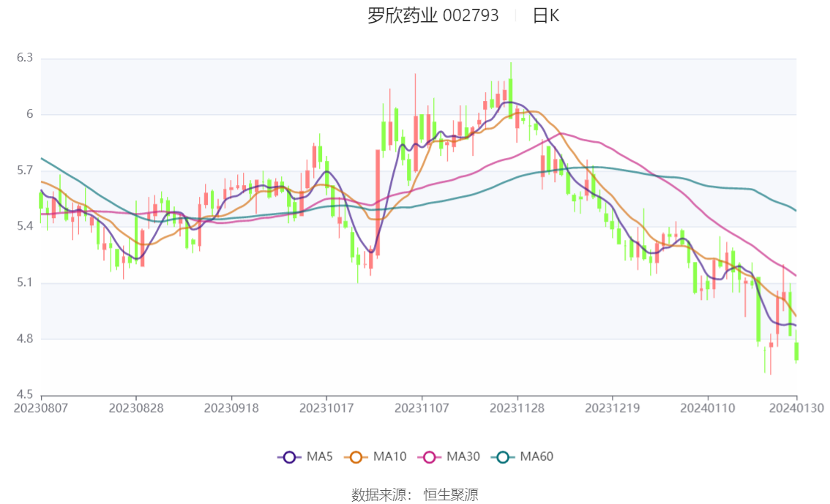The image size is (830, 504).
Task: Click y-axis value 4.5
Action: (25, 394)
